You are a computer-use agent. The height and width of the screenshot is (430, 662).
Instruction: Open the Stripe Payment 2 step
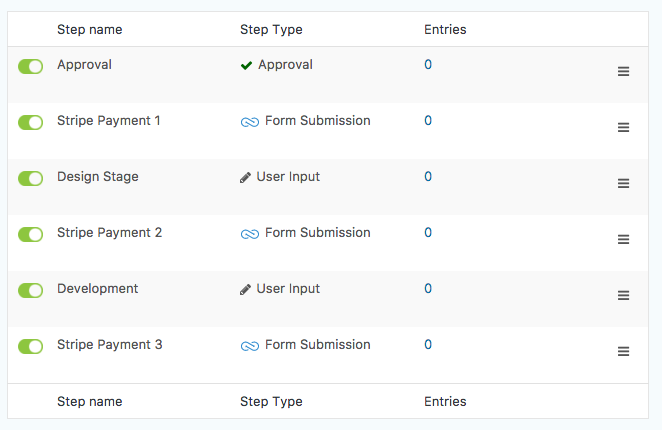tap(109, 233)
